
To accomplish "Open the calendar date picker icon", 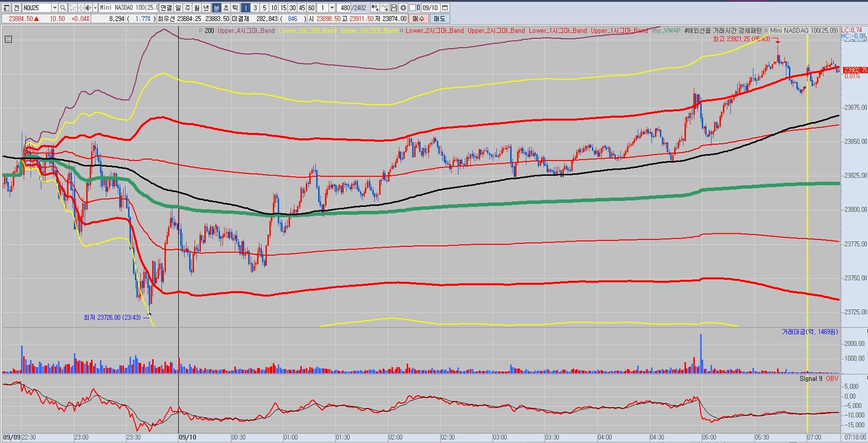I will point(445,8).
